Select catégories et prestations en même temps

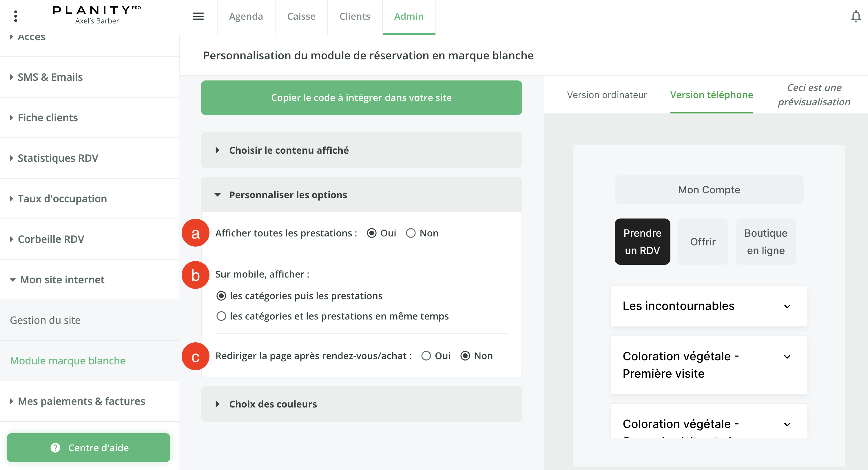pyautogui.click(x=221, y=316)
